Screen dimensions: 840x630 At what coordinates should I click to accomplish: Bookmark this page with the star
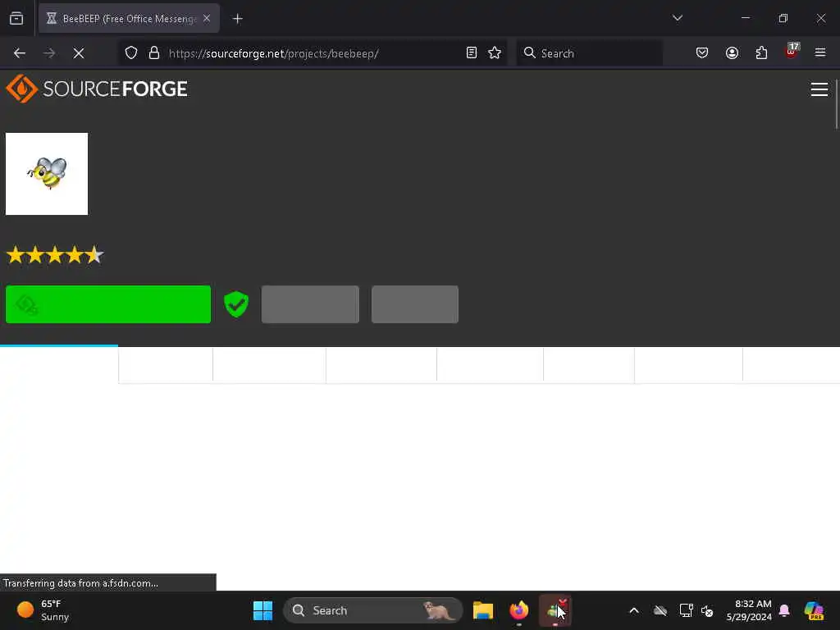click(495, 53)
